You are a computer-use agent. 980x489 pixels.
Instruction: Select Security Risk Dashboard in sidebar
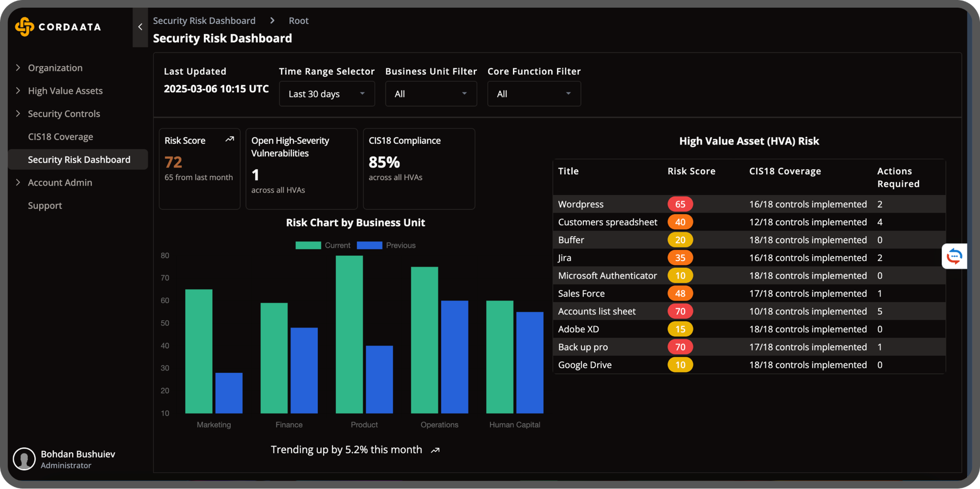[x=79, y=159]
